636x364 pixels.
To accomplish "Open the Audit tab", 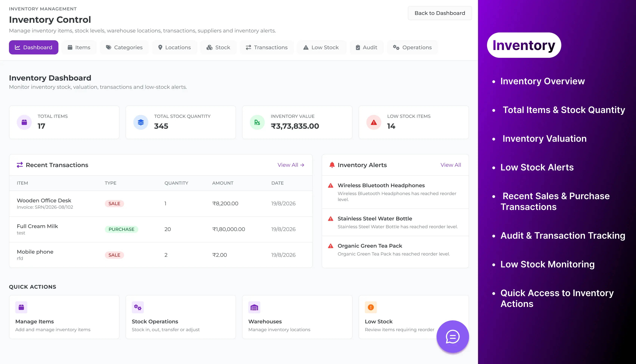I will coord(366,47).
